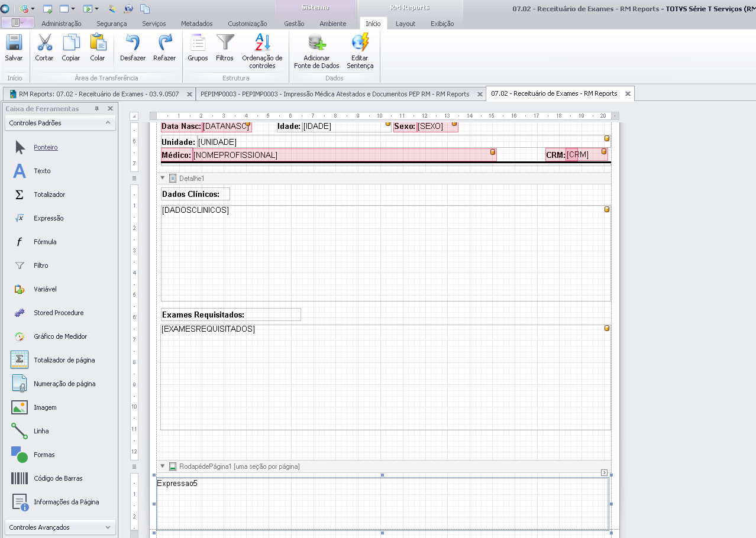Click Editar Sentença icon
The image size is (756, 538).
pos(360,43)
